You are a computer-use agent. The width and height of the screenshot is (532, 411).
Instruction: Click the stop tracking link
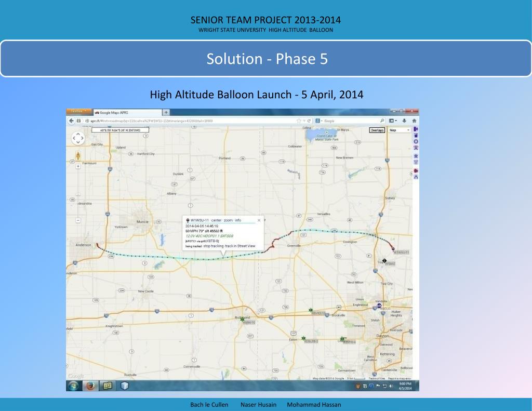(x=213, y=246)
